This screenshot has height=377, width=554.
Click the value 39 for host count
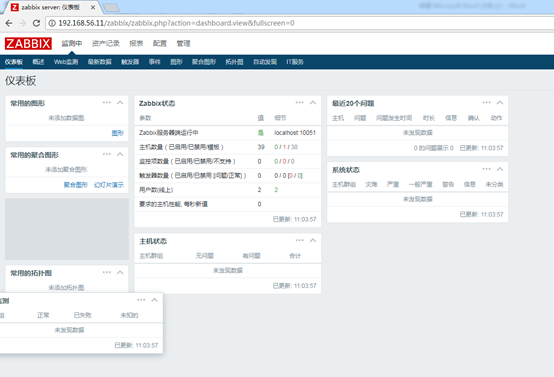click(261, 147)
